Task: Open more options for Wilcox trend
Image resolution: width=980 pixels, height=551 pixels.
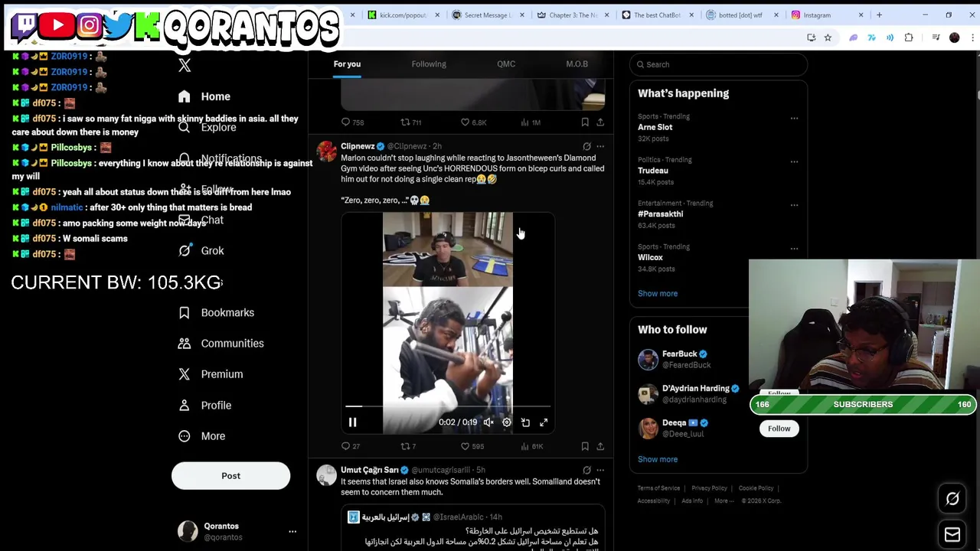Action: (x=794, y=249)
